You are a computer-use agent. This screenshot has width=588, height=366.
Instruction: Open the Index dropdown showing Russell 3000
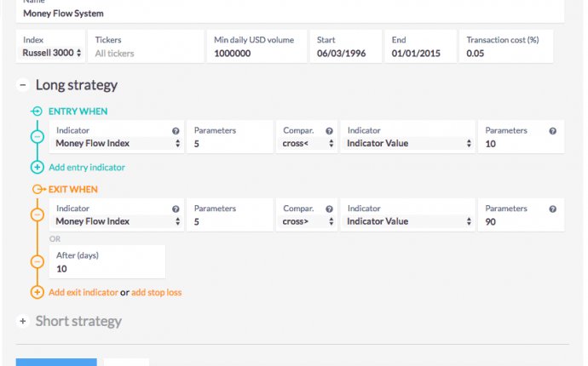51,53
